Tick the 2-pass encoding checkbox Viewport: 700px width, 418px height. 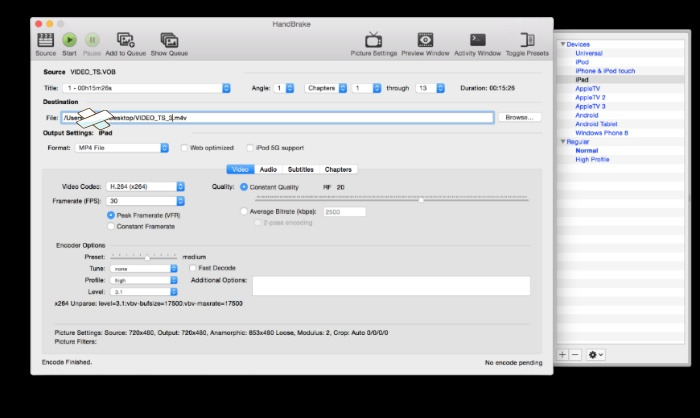(x=258, y=222)
